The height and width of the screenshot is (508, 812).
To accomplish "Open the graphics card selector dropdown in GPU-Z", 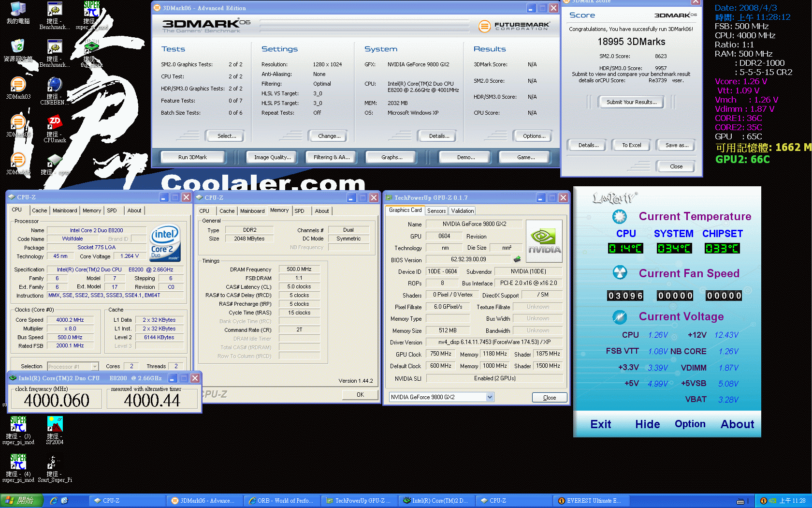I will pyautogui.click(x=490, y=397).
